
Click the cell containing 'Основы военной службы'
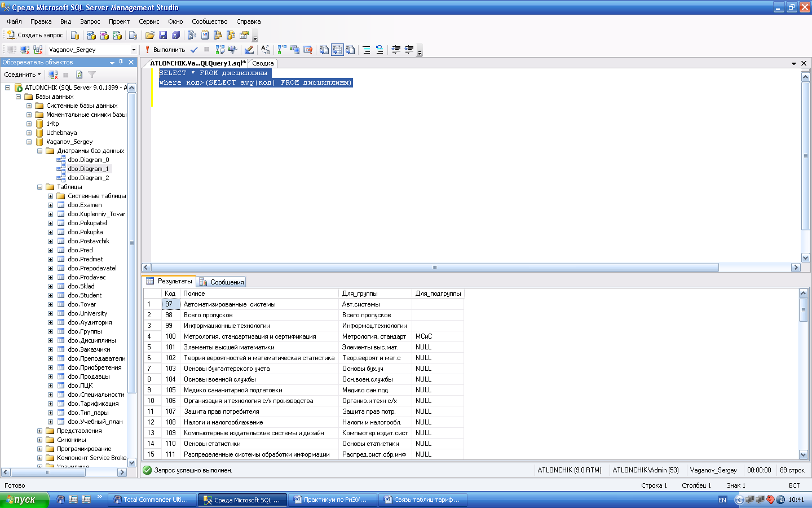tap(259, 379)
